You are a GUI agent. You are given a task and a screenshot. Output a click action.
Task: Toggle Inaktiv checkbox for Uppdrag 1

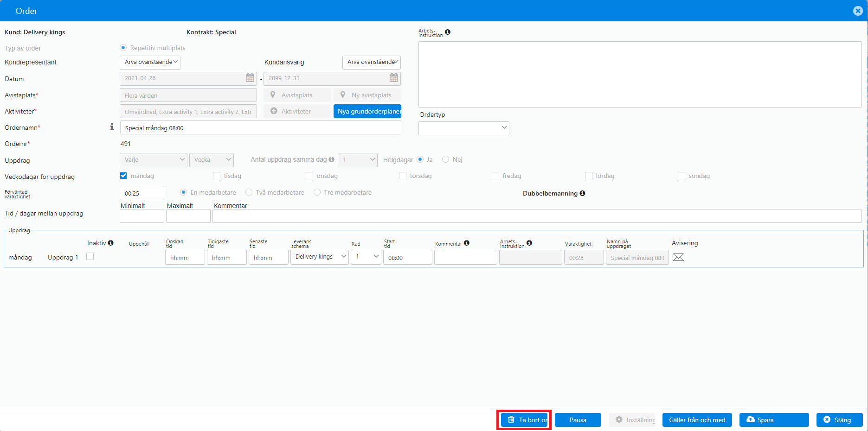(90, 256)
